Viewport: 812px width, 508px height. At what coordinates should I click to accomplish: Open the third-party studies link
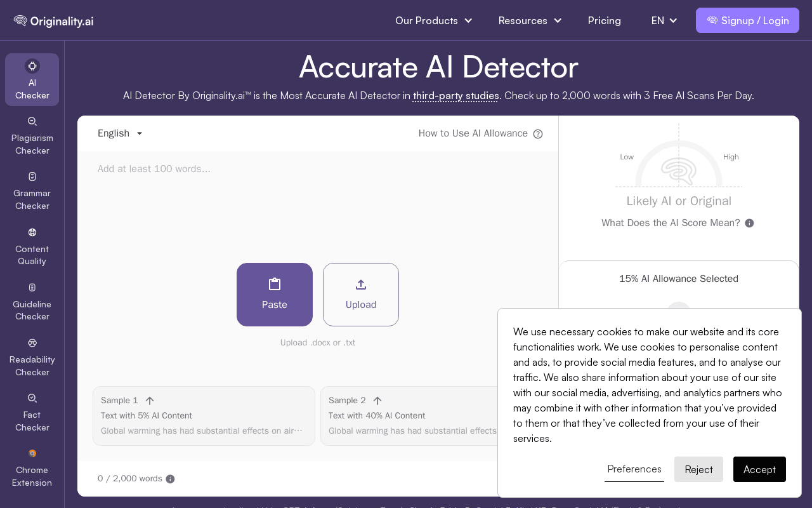pos(455,96)
